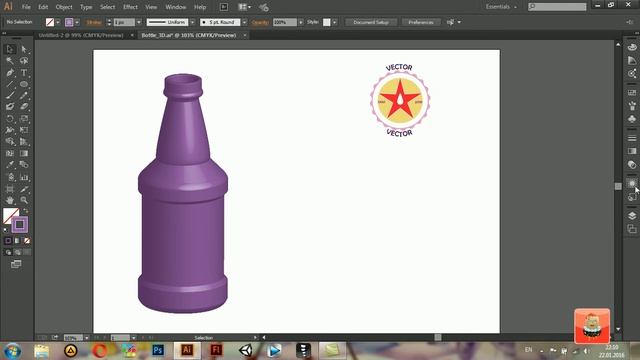Open the Uniform width profile dropdown

(x=192, y=22)
